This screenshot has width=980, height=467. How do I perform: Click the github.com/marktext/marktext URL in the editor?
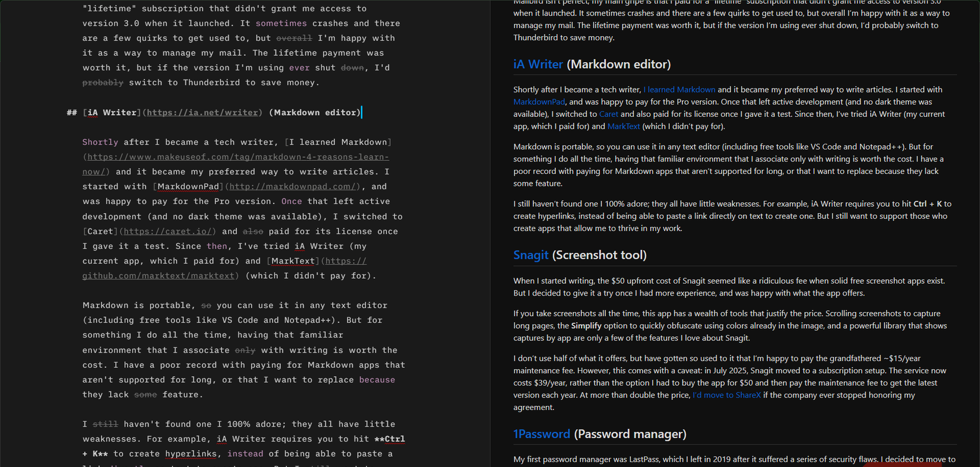(x=158, y=275)
